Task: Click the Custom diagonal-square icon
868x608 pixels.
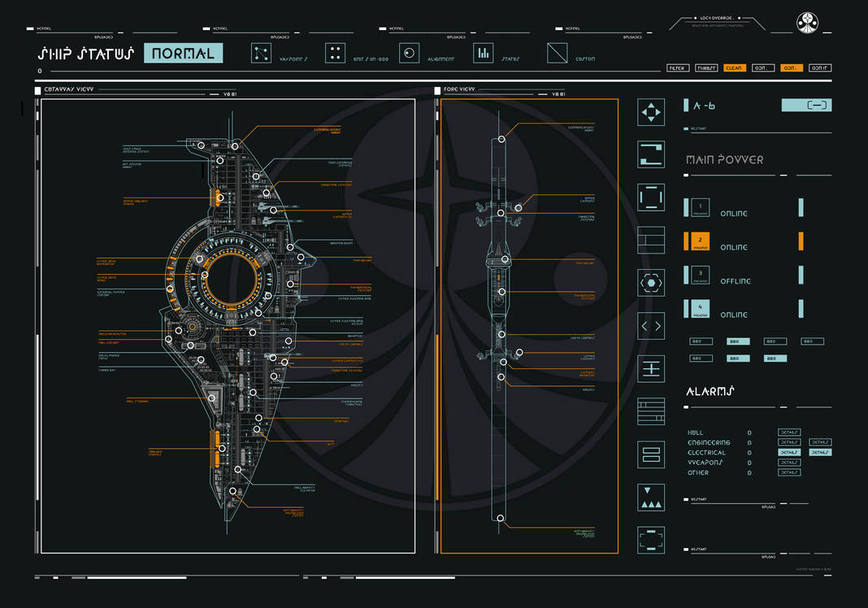Action: tap(557, 54)
